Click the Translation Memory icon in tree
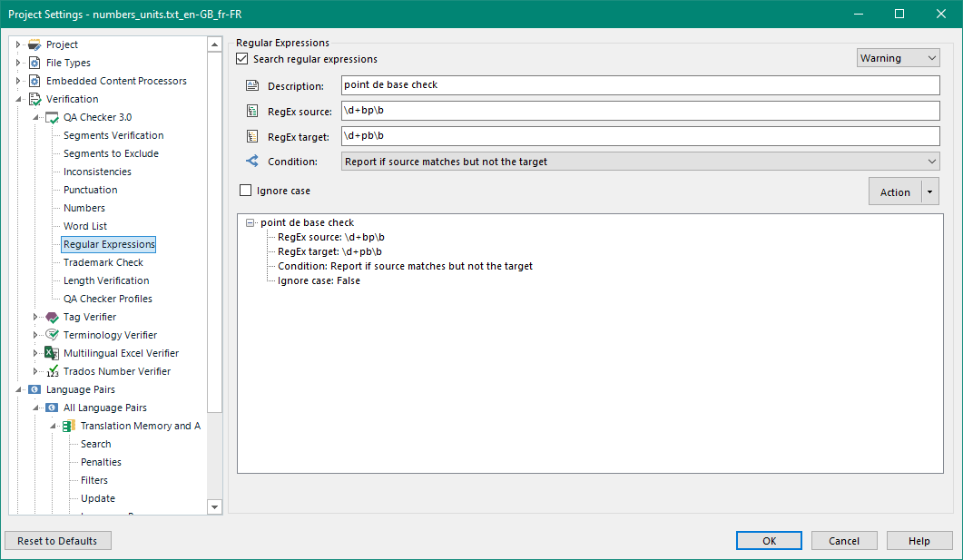 pyautogui.click(x=69, y=426)
